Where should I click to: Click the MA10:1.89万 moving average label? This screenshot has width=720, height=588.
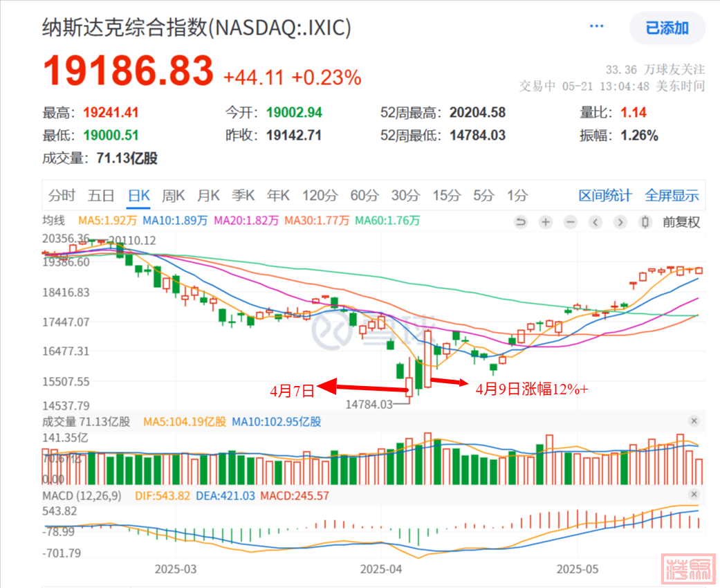pos(175,221)
